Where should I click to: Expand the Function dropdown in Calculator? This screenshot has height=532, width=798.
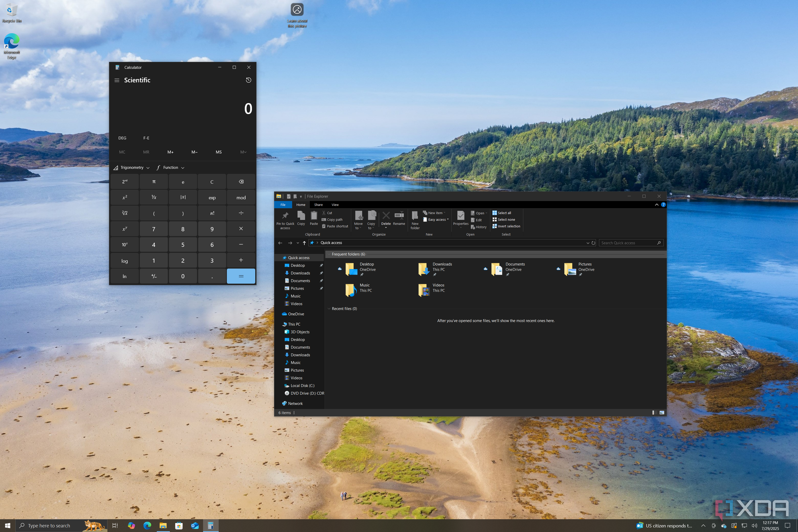171,168
